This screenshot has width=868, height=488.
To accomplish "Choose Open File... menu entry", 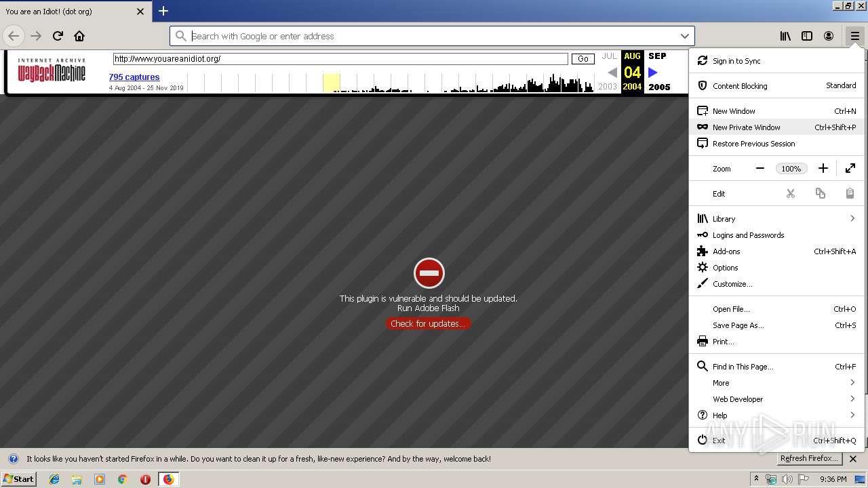I will tap(776, 309).
